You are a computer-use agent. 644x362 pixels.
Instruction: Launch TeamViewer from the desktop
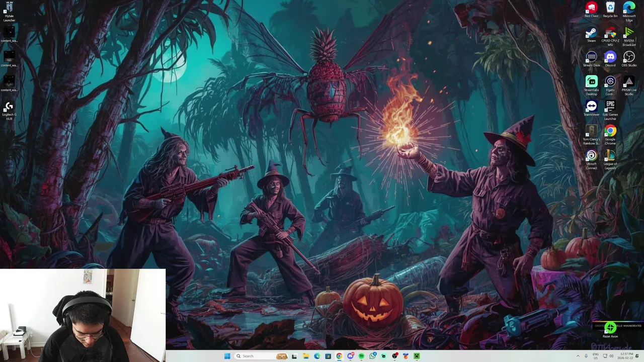point(591,109)
